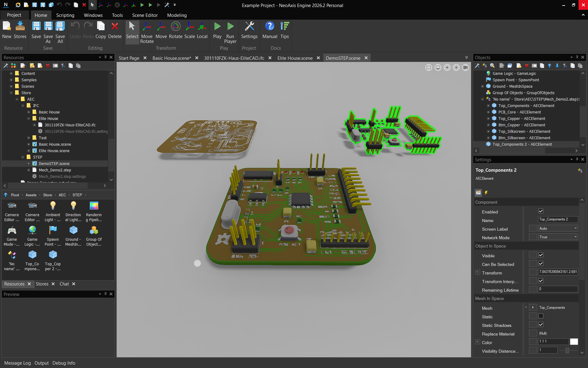Click the Visibility Distance slider
Image resolution: width=588 pixels, height=368 pixels.
(568, 350)
